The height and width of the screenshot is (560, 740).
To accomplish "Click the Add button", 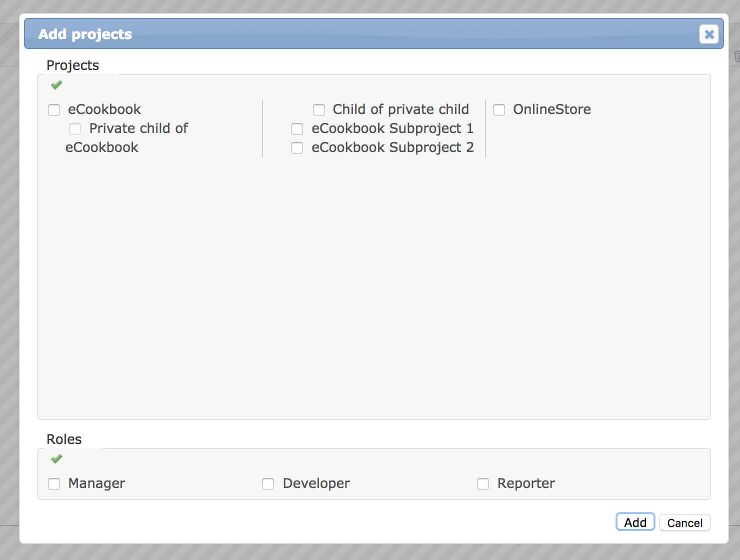I will coord(635,522).
